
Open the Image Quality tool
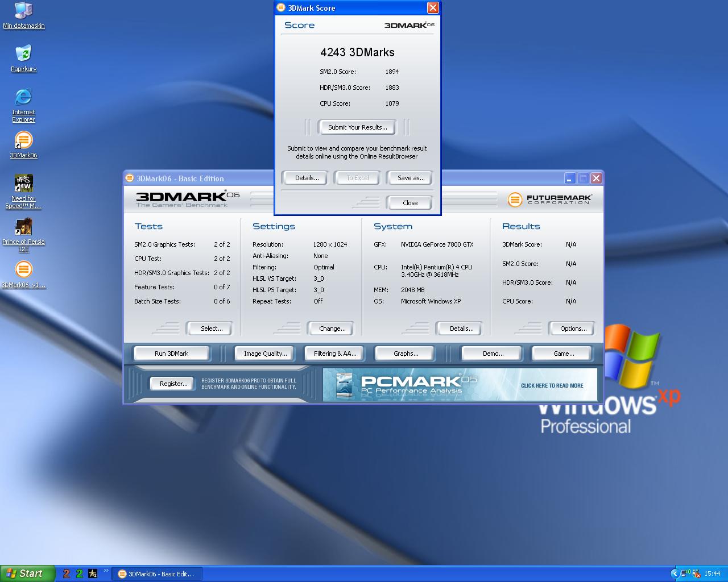(x=265, y=354)
